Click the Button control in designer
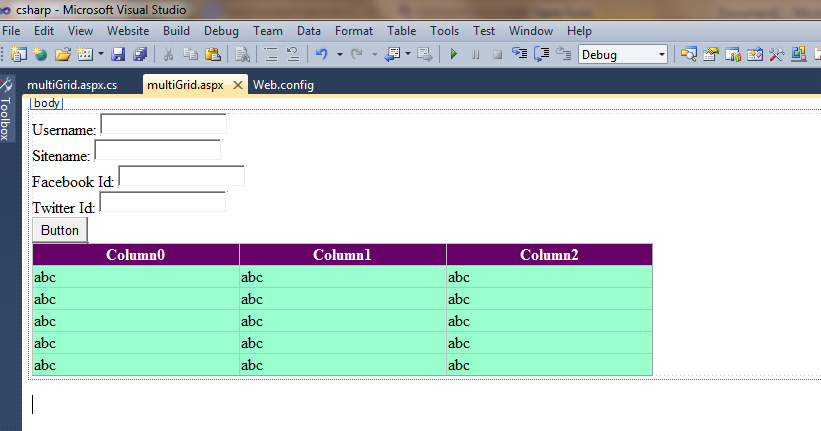The image size is (821, 431). (60, 230)
